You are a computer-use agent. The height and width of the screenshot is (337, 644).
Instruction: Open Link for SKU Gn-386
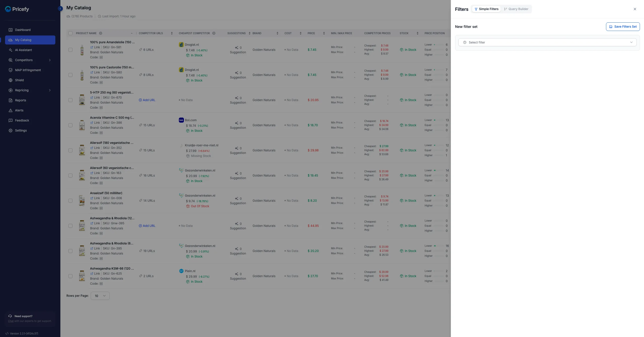tap(95, 123)
